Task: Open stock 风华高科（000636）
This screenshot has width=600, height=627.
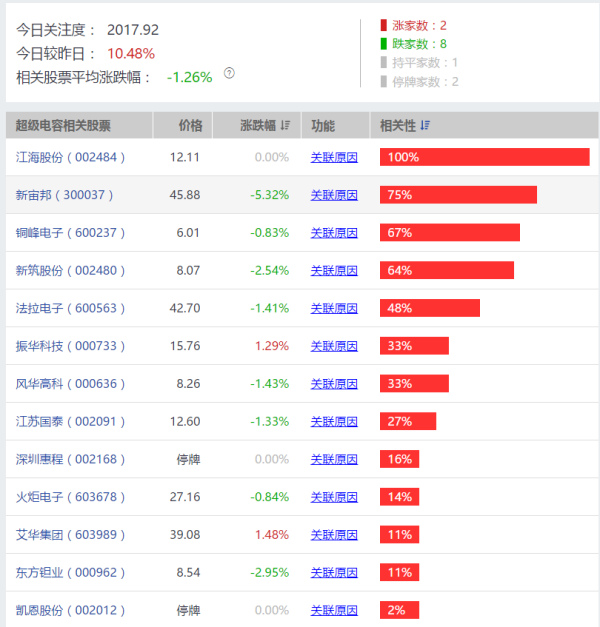Action: [x=70, y=384]
